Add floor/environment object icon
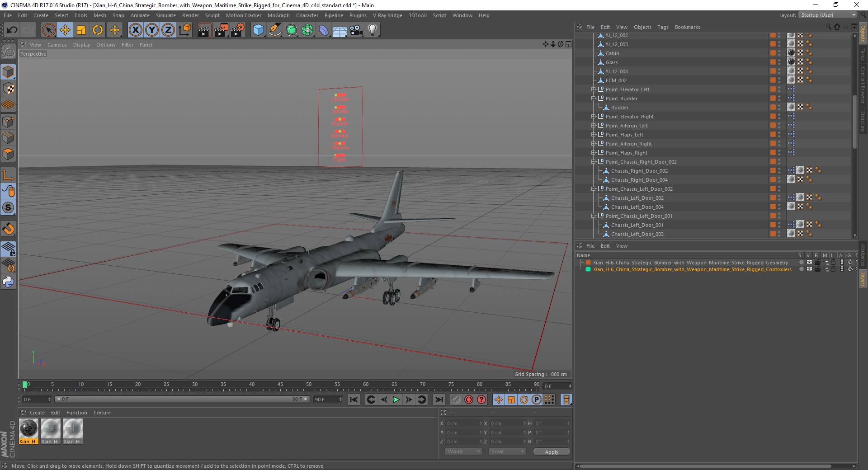 [x=340, y=30]
